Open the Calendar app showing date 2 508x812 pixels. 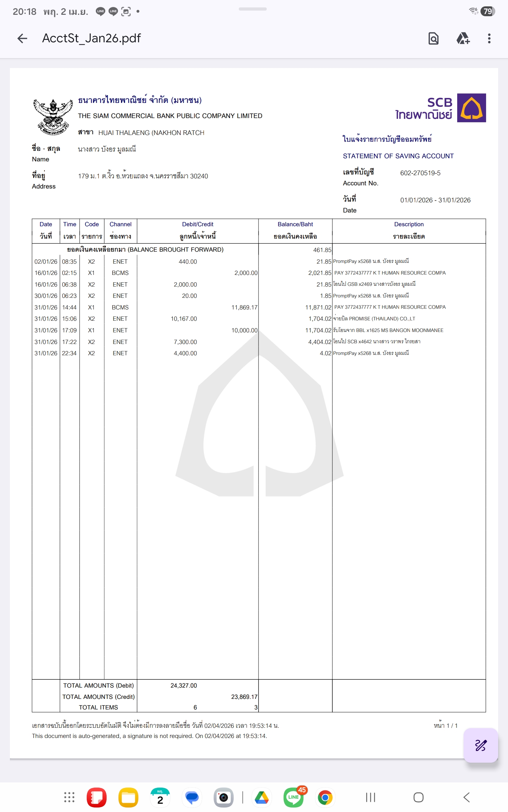[x=160, y=797]
